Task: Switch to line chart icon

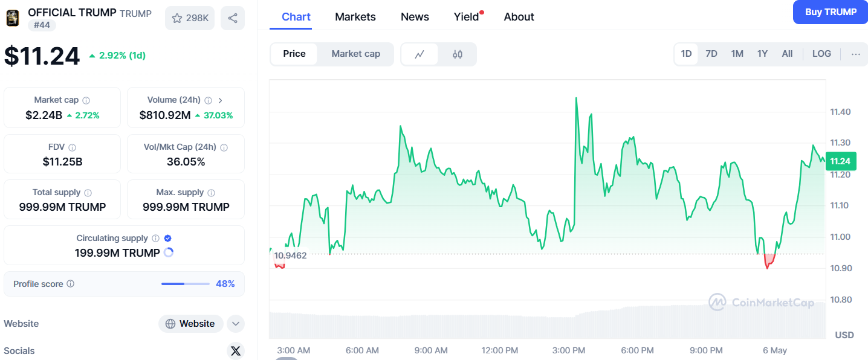Action: pyautogui.click(x=419, y=54)
